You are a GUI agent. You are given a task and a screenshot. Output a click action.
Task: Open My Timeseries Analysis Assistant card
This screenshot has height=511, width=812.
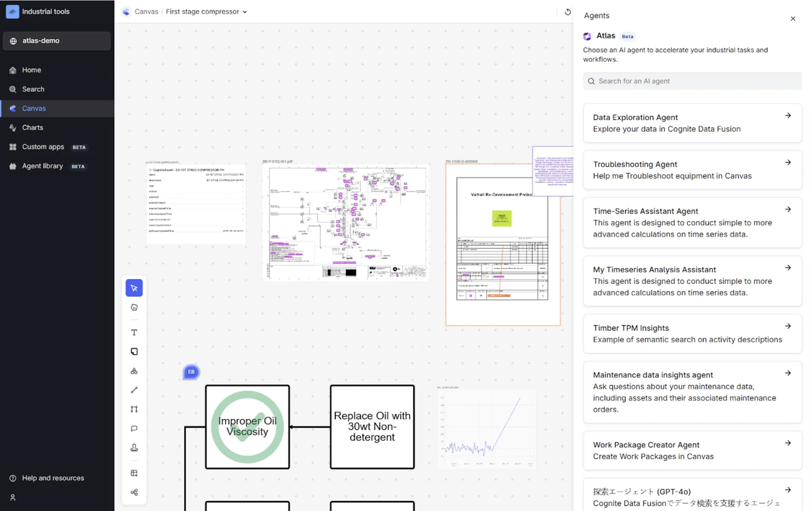click(692, 281)
